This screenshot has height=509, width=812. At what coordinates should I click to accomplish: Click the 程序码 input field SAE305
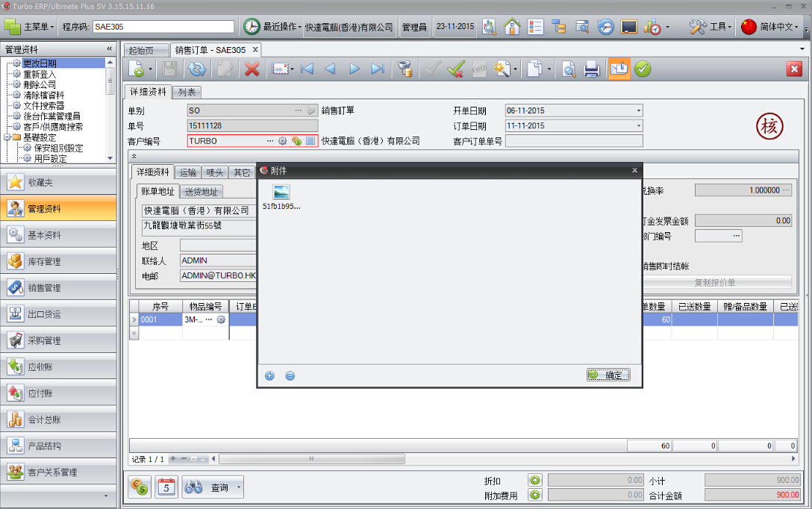pyautogui.click(x=163, y=26)
